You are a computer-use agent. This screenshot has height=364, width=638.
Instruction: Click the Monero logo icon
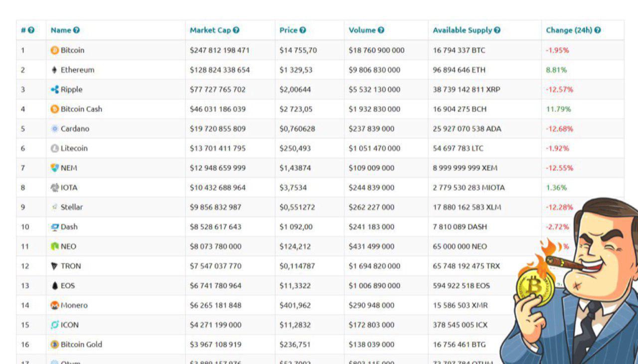click(x=55, y=305)
